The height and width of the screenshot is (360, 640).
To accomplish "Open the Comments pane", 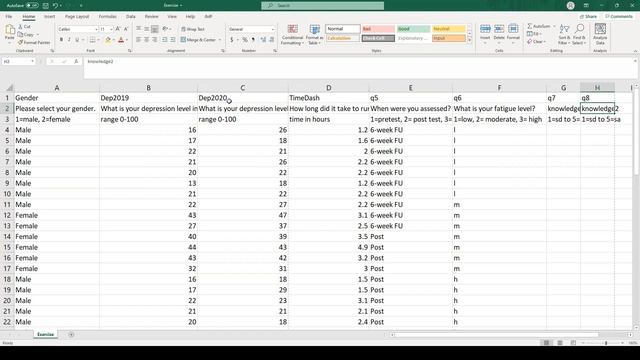I will tap(619, 17).
